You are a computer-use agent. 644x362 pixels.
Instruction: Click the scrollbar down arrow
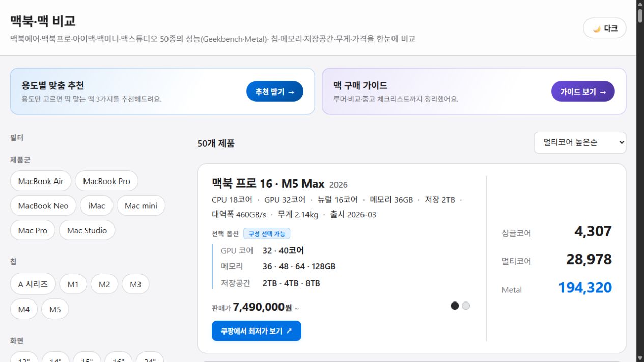point(640,358)
